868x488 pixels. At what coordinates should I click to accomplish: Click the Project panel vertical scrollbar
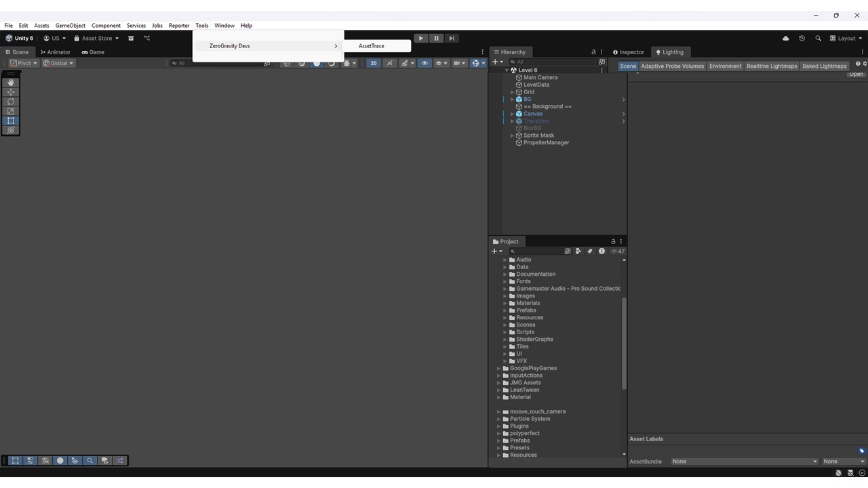point(624,343)
